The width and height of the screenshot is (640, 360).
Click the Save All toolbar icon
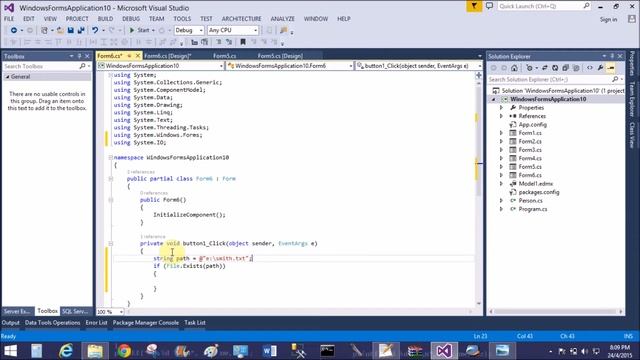click(x=81, y=30)
